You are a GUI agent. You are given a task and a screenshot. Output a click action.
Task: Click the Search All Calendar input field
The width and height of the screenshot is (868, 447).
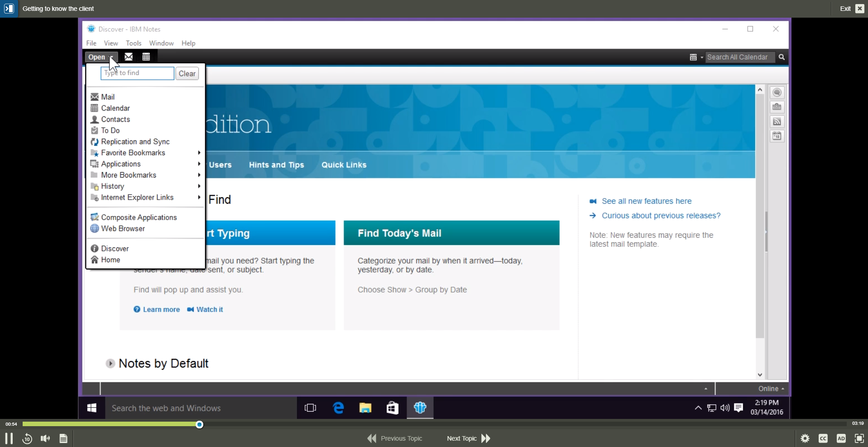tap(740, 57)
